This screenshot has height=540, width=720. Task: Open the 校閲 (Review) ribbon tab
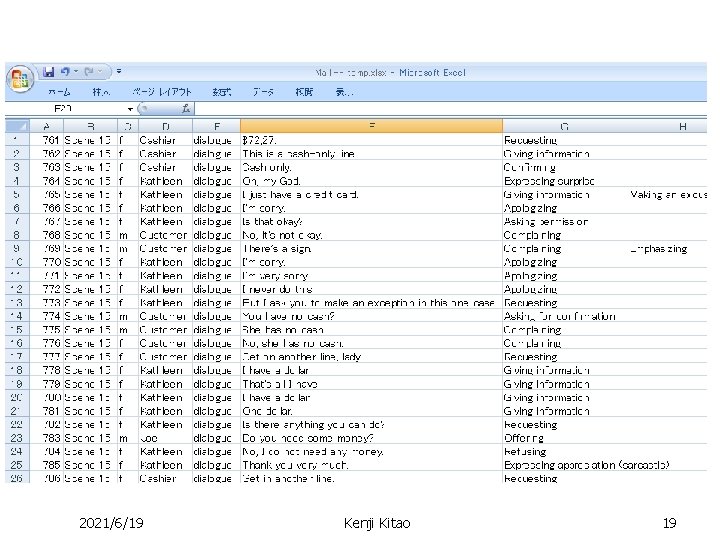click(304, 92)
